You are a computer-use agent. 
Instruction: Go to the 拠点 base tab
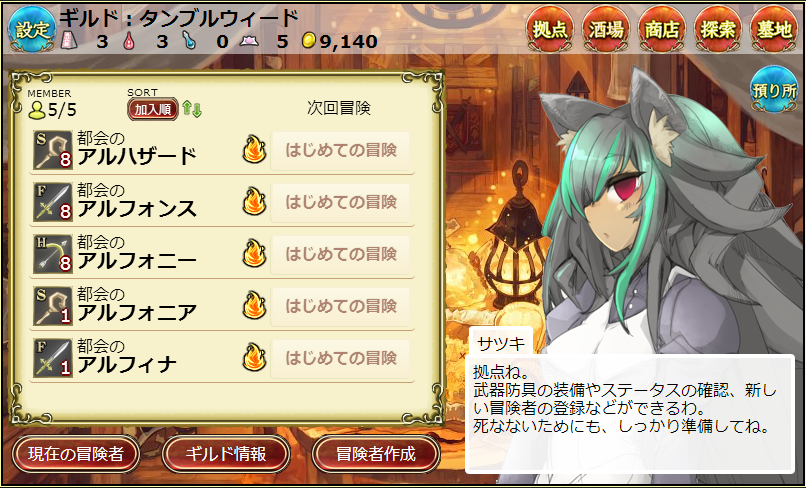coord(549,29)
